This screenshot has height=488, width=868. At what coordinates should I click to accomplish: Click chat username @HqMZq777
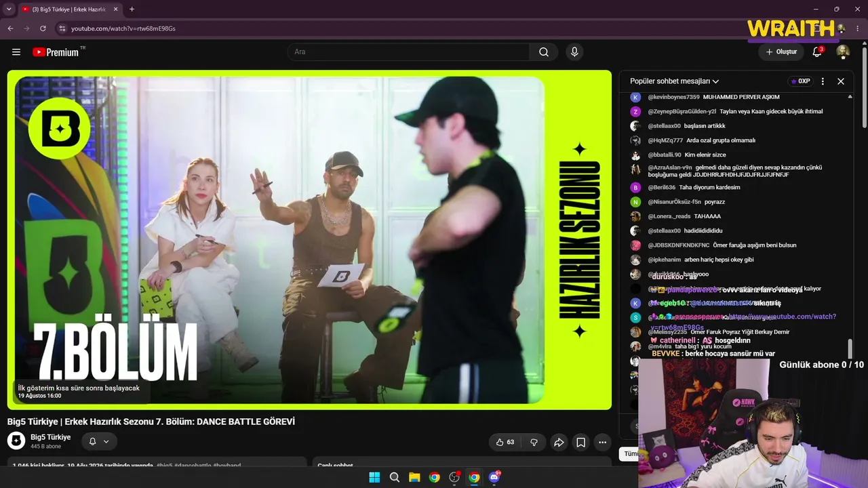(665, 140)
